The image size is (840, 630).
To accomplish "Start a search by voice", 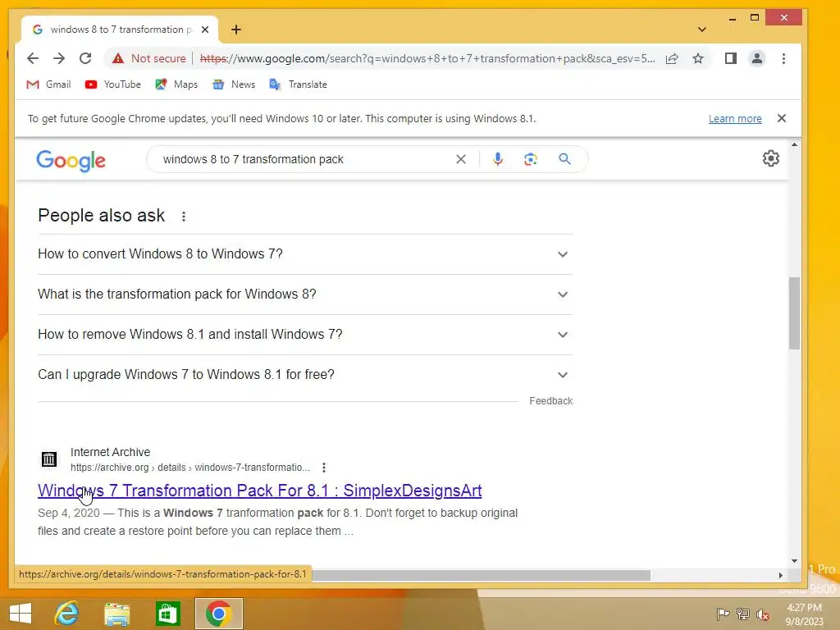I will (x=498, y=159).
